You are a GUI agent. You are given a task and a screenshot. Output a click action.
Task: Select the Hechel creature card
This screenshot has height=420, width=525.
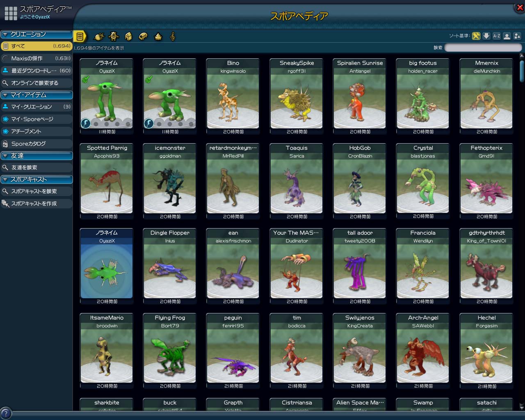(x=486, y=351)
